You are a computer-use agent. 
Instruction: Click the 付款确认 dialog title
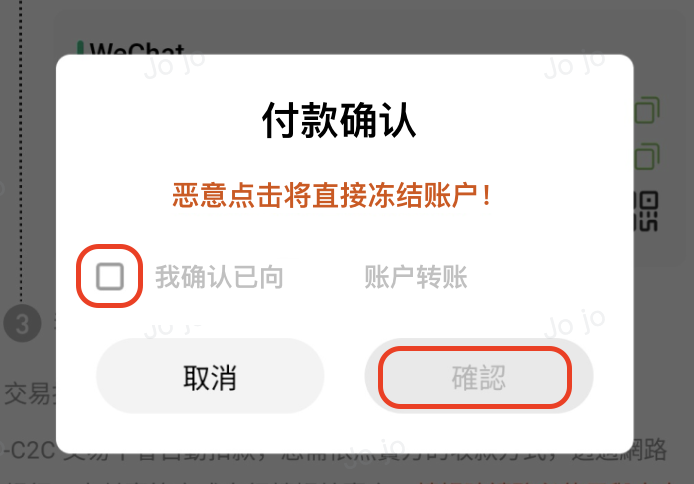[339, 120]
